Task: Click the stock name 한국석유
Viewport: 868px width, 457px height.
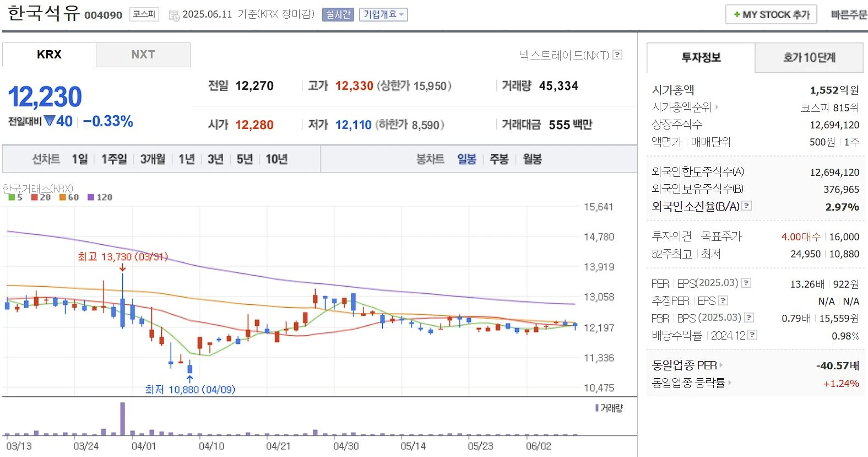Action: (44, 13)
